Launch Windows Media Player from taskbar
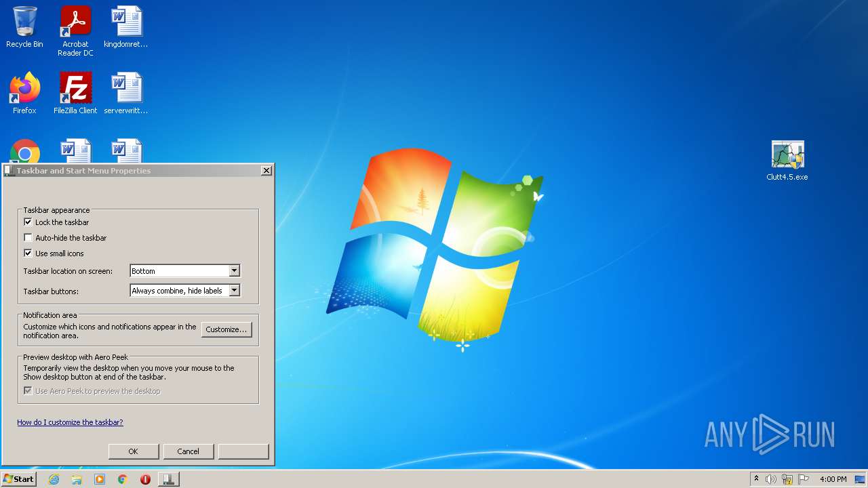Screen dimensions: 868x488 click(x=100, y=479)
